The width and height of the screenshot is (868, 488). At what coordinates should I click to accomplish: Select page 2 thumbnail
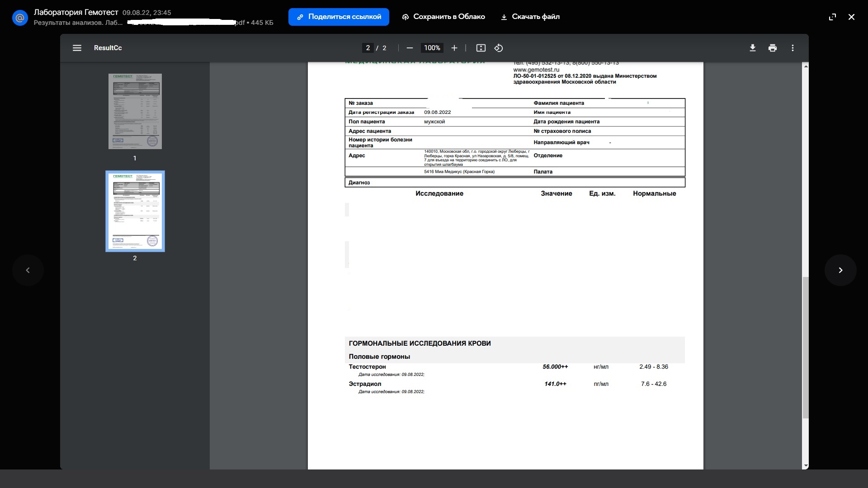(x=135, y=211)
